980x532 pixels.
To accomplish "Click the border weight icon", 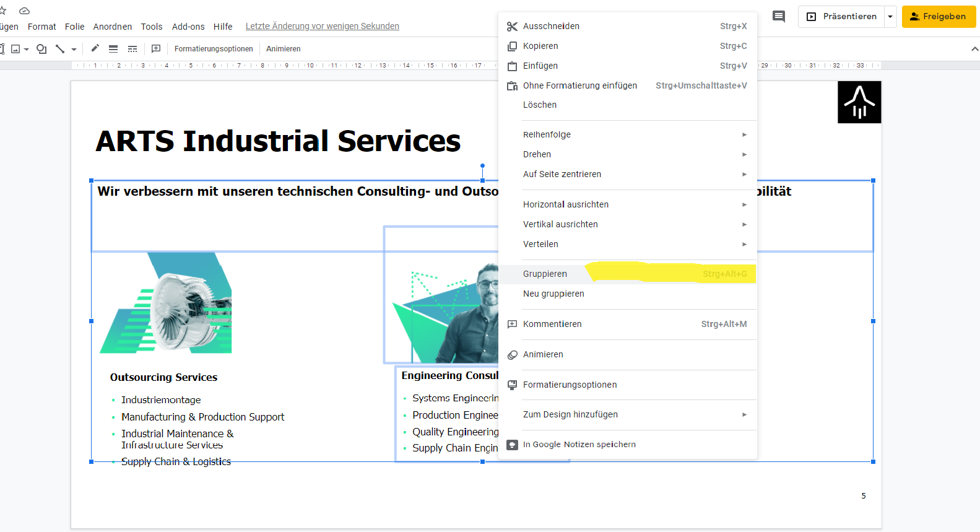I will 113,49.
